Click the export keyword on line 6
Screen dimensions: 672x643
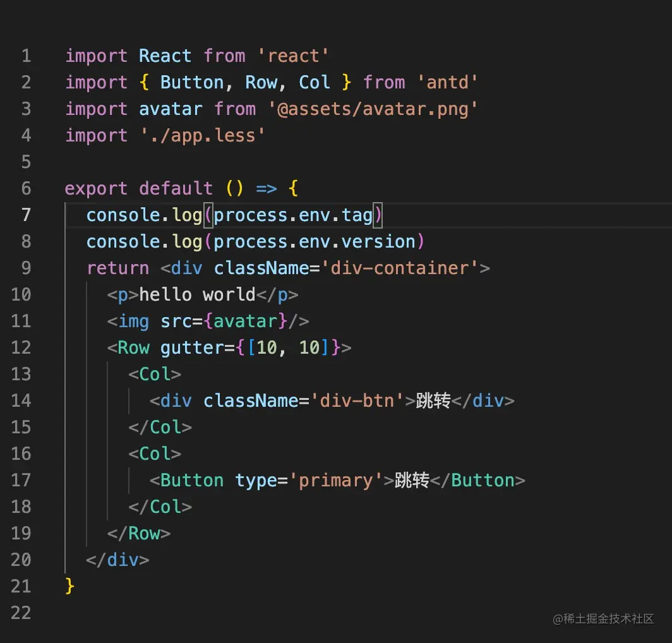96,188
